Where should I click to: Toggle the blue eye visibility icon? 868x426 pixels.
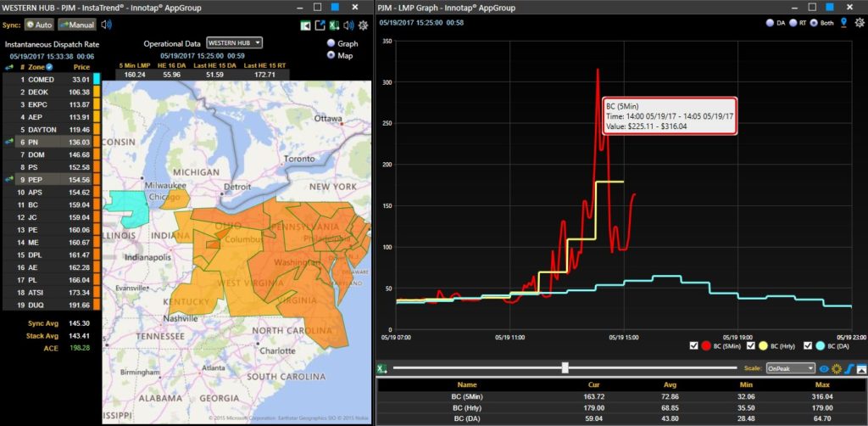click(x=824, y=369)
